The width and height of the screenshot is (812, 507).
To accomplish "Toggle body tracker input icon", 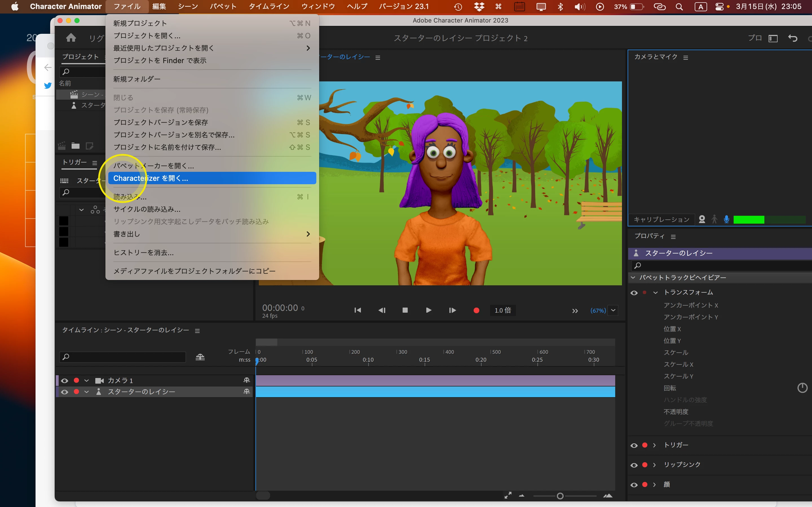I will pyautogui.click(x=714, y=219).
